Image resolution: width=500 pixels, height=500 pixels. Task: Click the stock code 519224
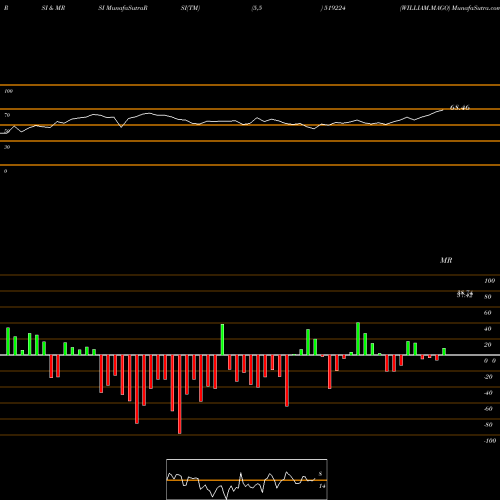335,8
